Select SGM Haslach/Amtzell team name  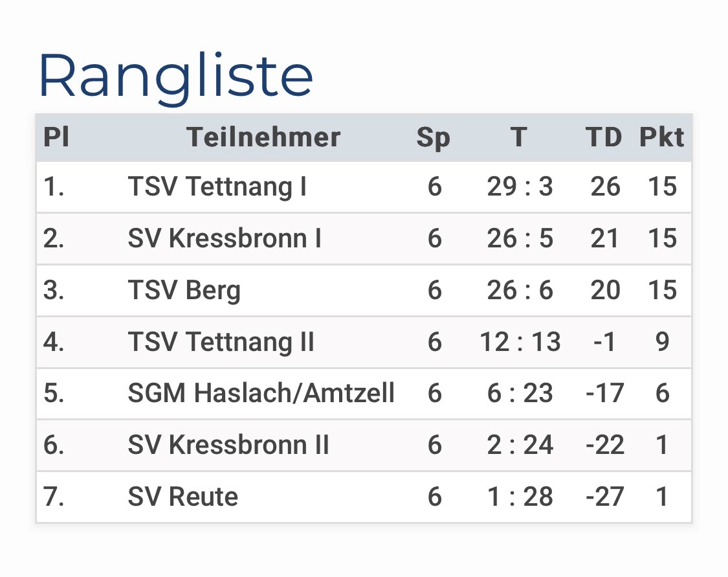tap(261, 393)
